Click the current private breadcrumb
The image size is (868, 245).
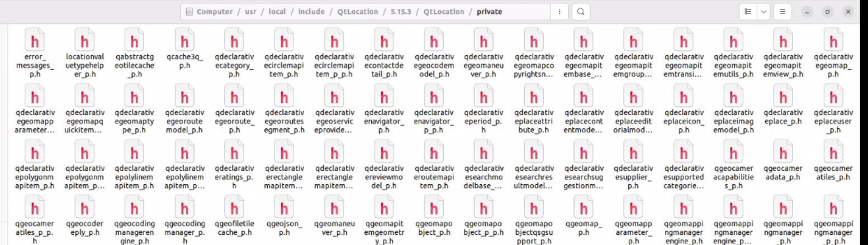point(490,12)
